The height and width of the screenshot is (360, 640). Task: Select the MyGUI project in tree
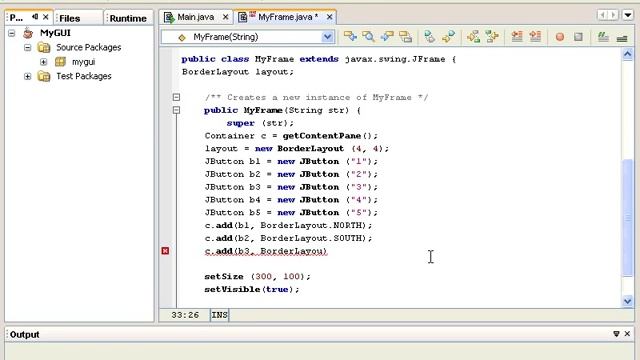tap(55, 33)
